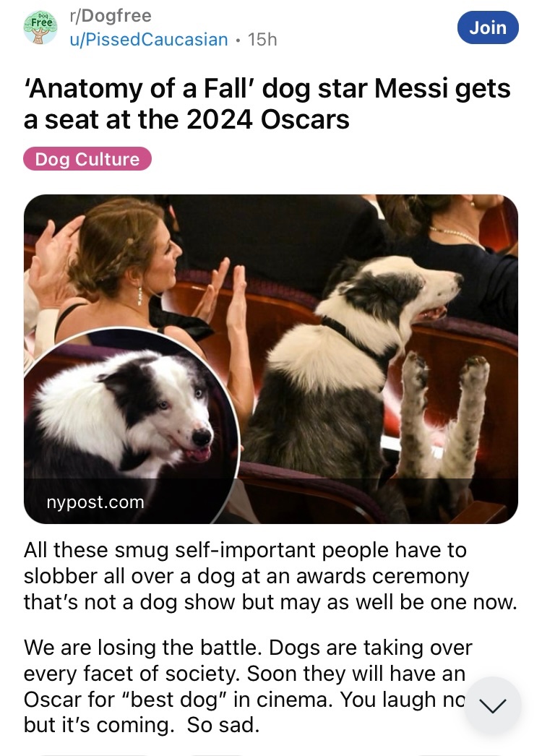Open the Dogfree subreddit avatar icon
The height and width of the screenshot is (756, 542).
(x=40, y=27)
